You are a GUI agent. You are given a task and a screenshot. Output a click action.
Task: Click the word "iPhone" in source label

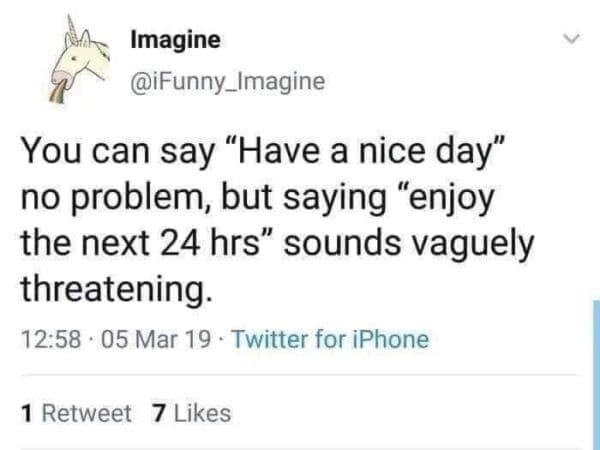click(x=391, y=340)
